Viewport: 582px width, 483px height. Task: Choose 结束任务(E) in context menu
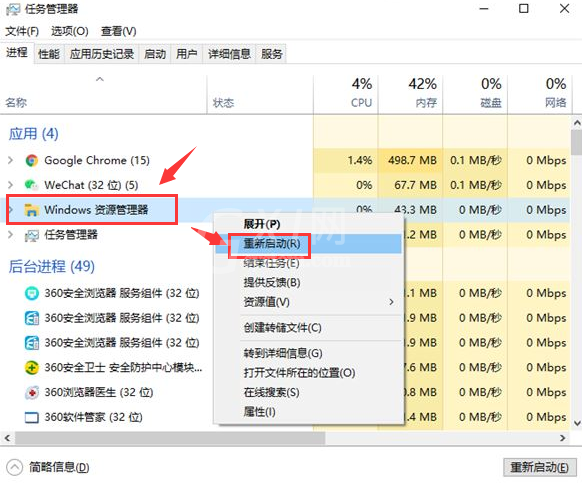tap(308, 263)
